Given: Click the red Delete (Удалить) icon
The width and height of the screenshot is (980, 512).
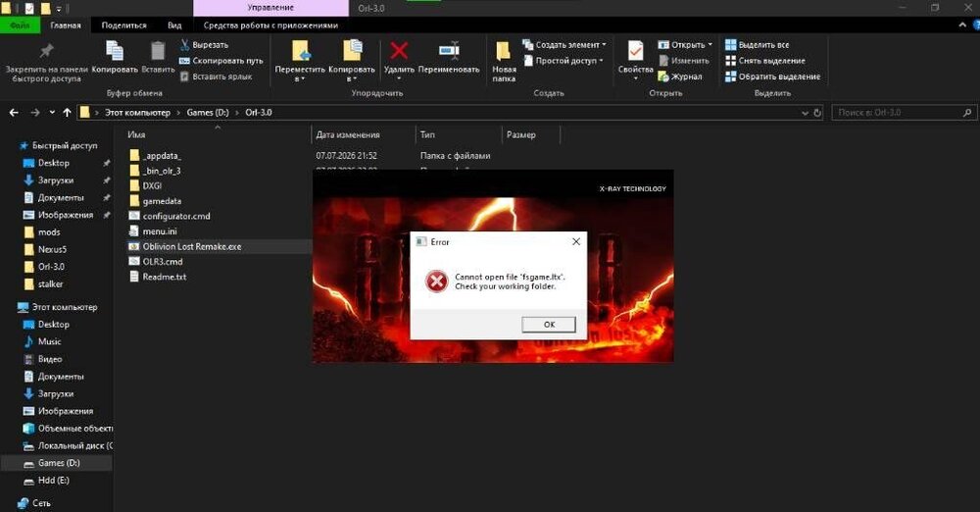Looking at the screenshot, I should [399, 51].
